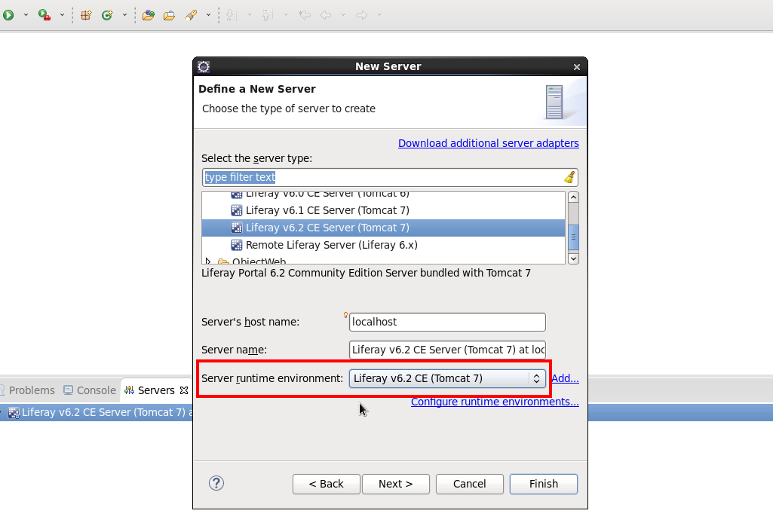
Task: Open the Back history dropdown arrow
Action: pos(344,15)
